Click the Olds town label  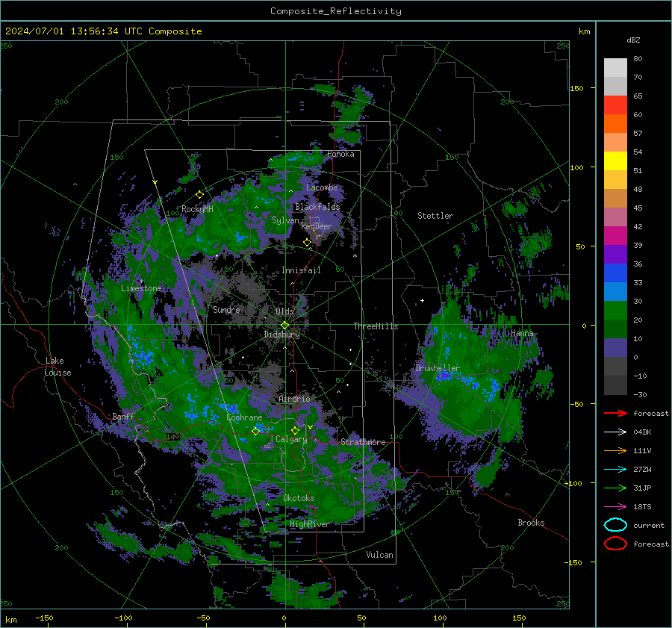[x=284, y=311]
